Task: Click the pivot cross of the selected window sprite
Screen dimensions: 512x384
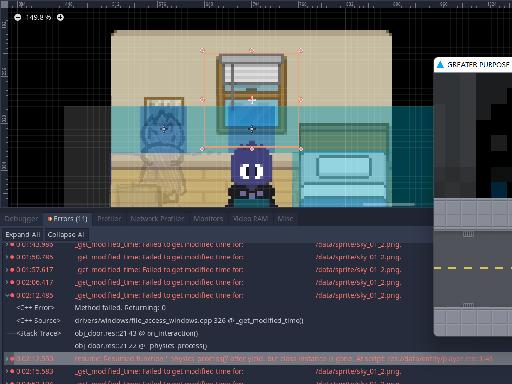Action: 252,100
